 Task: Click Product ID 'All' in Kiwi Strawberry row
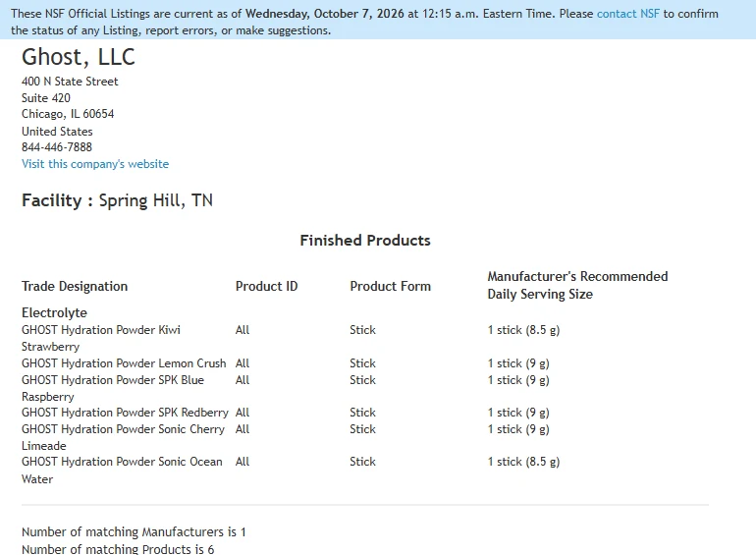point(243,330)
